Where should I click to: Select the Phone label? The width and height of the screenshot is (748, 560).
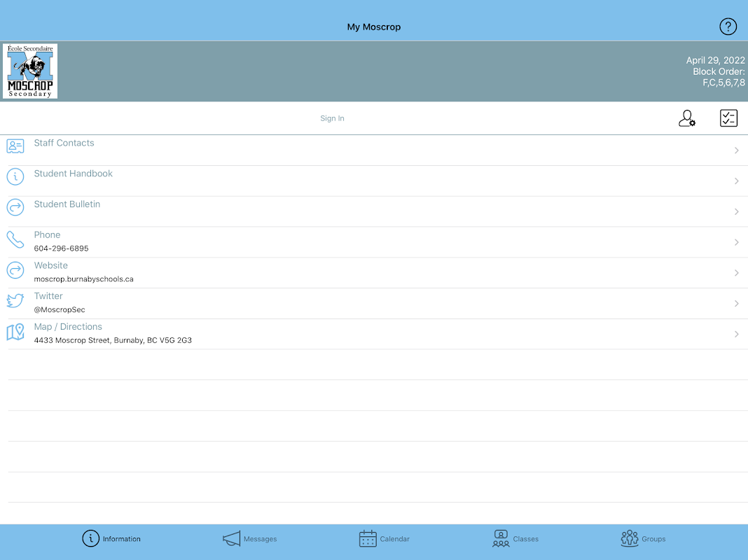click(x=47, y=235)
